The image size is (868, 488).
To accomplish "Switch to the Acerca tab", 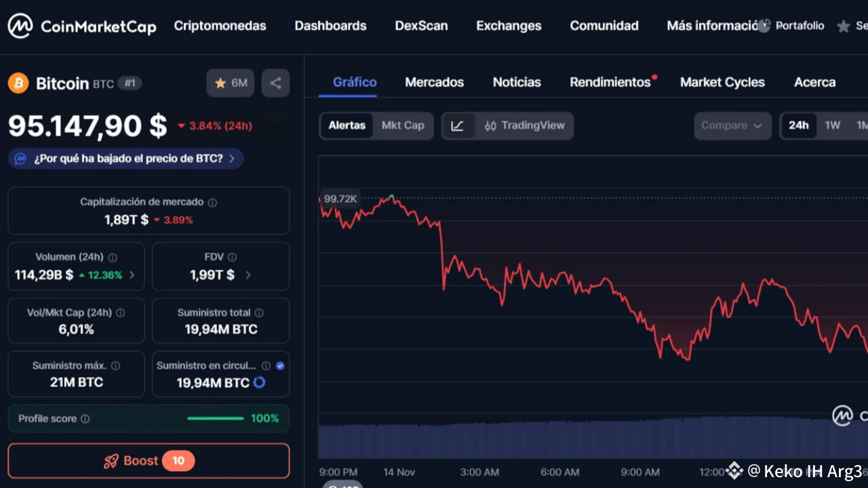I will point(814,82).
